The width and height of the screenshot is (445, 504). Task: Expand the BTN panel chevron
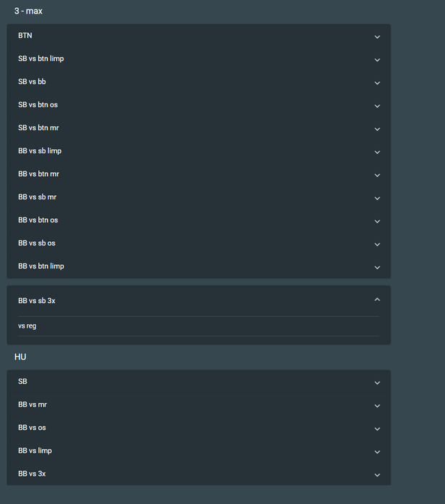pyautogui.click(x=377, y=37)
